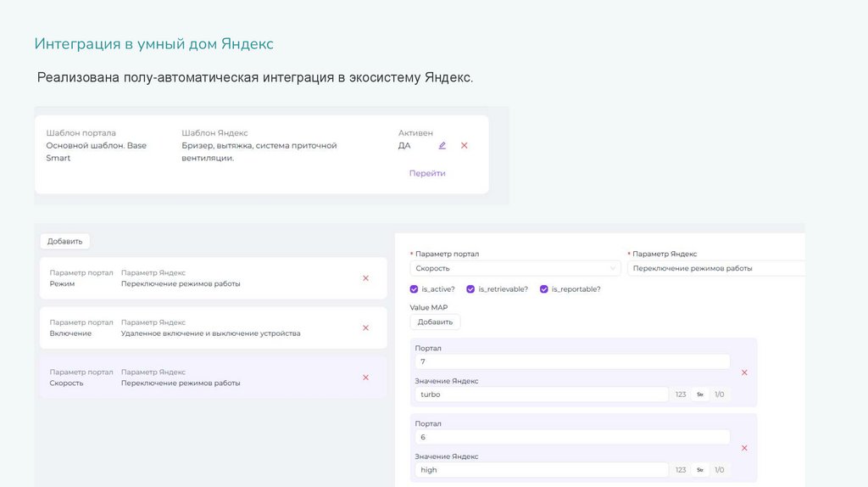Focus the Портал field containing 7

pyautogui.click(x=572, y=361)
